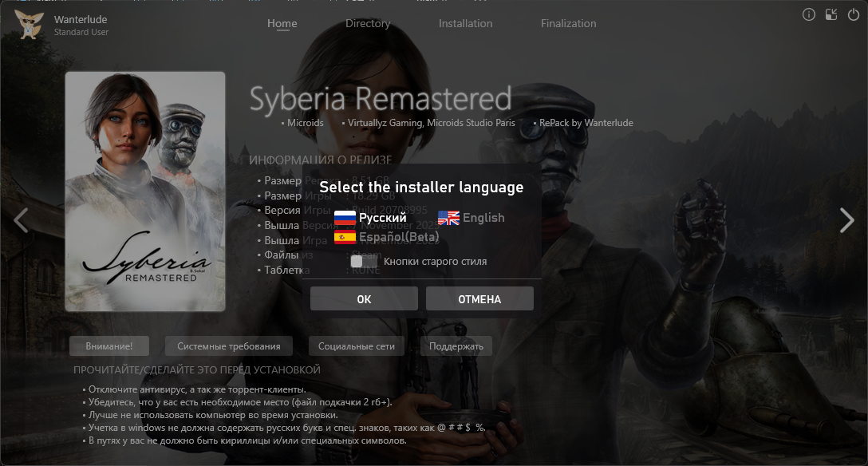Click the Wanterlude user name

coord(81,19)
